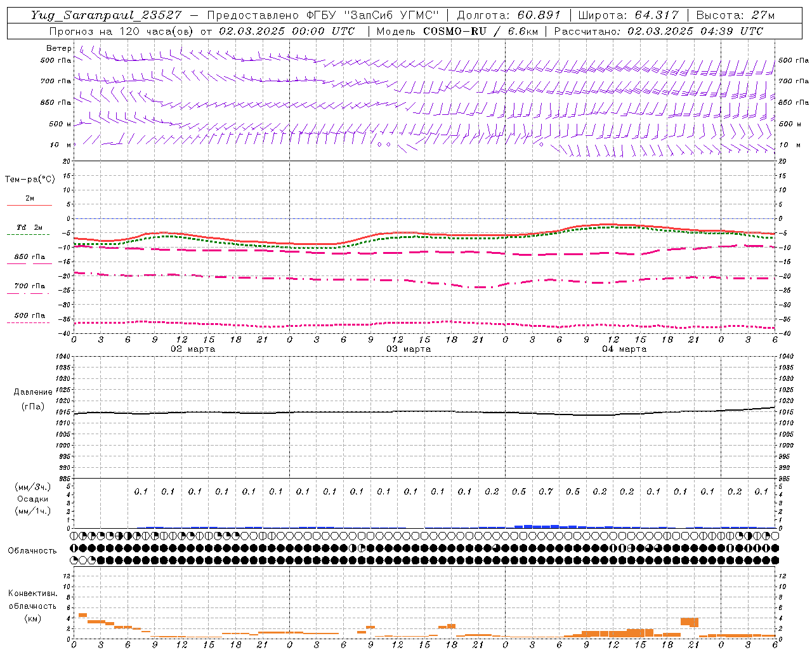This screenshot has width=812, height=650.
Task: Select the Прогноз на 120 часа(ов) text
Action: point(123,31)
